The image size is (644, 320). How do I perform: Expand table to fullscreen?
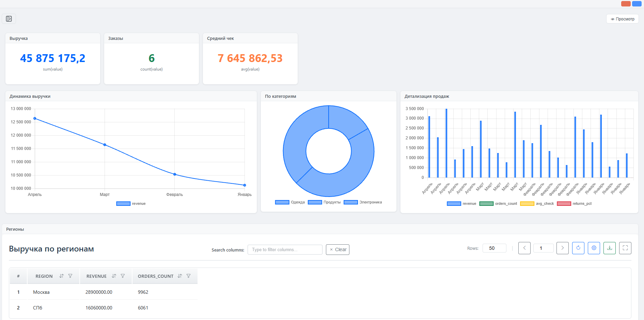coord(625,248)
